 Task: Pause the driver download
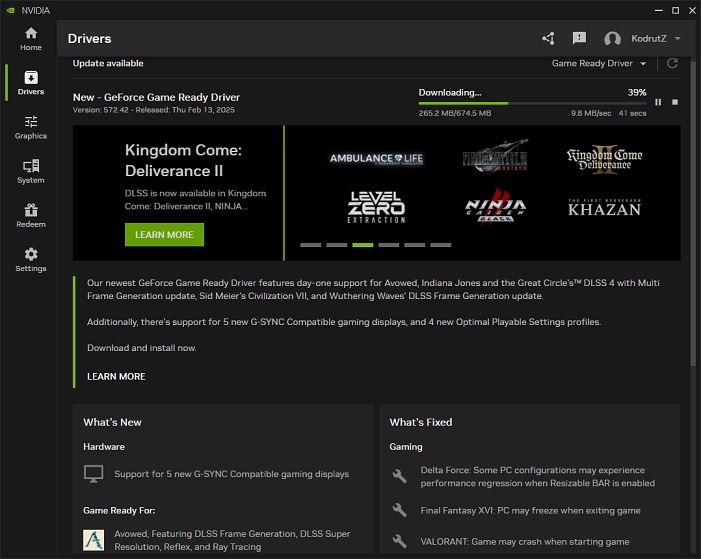658,102
